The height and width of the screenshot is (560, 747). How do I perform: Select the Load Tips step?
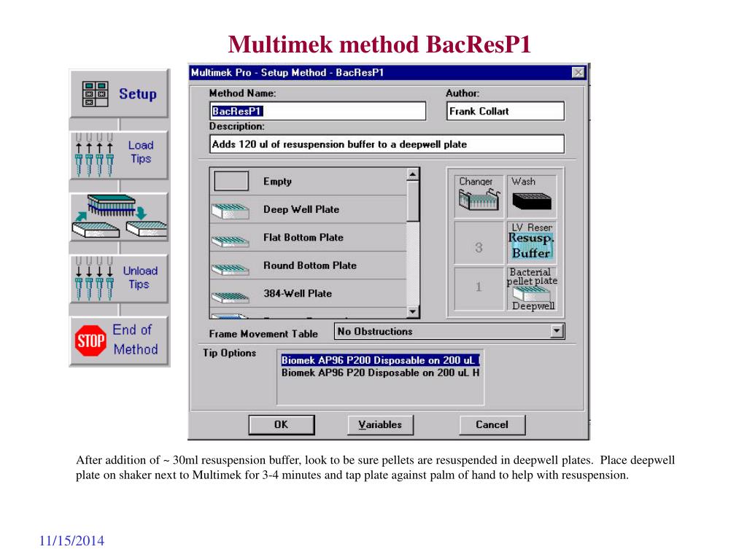(x=119, y=155)
